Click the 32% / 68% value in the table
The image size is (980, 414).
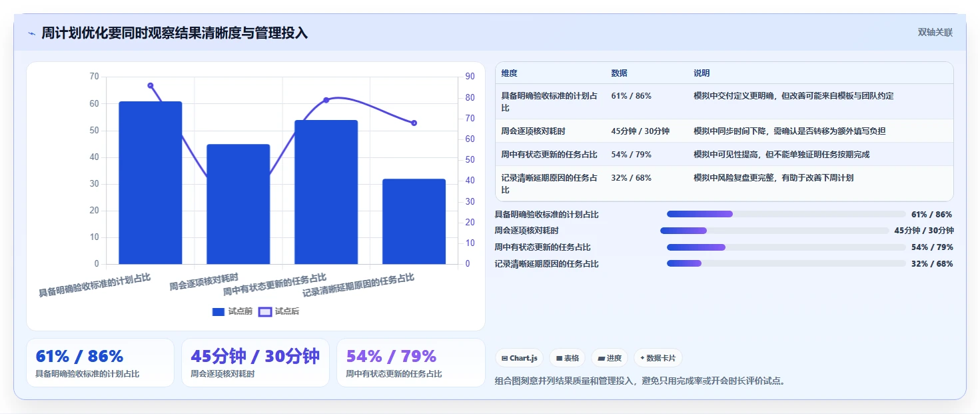tap(631, 178)
